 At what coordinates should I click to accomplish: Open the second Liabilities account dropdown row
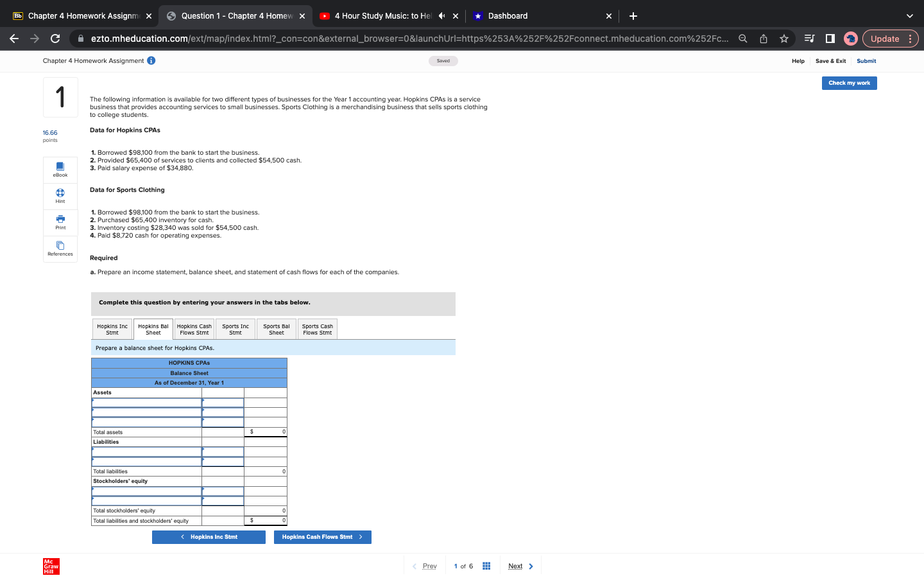(147, 462)
